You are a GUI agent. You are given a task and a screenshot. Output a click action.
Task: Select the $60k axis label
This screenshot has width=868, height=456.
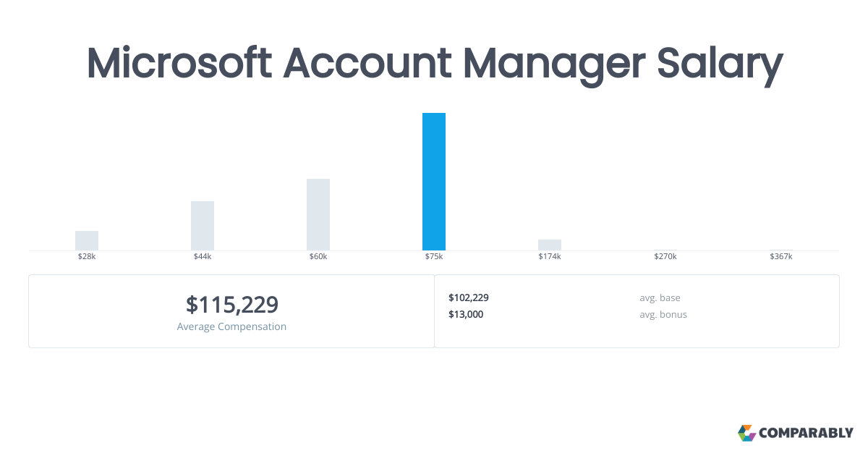(318, 257)
